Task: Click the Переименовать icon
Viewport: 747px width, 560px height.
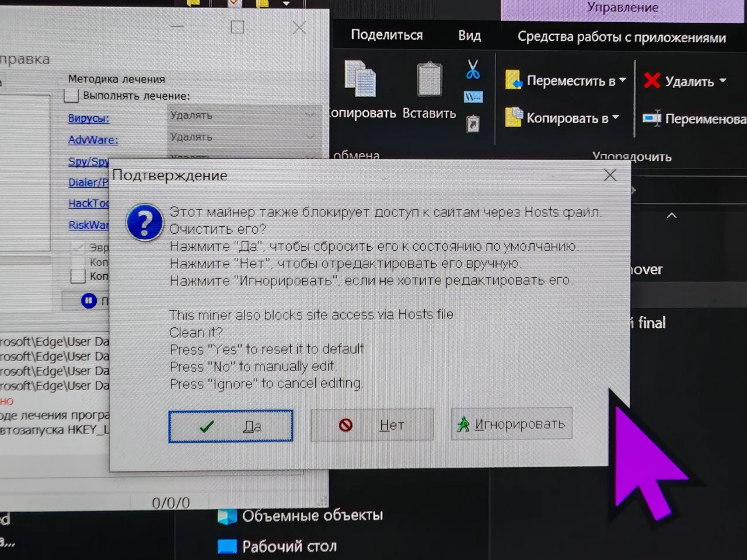Action: 652,118
